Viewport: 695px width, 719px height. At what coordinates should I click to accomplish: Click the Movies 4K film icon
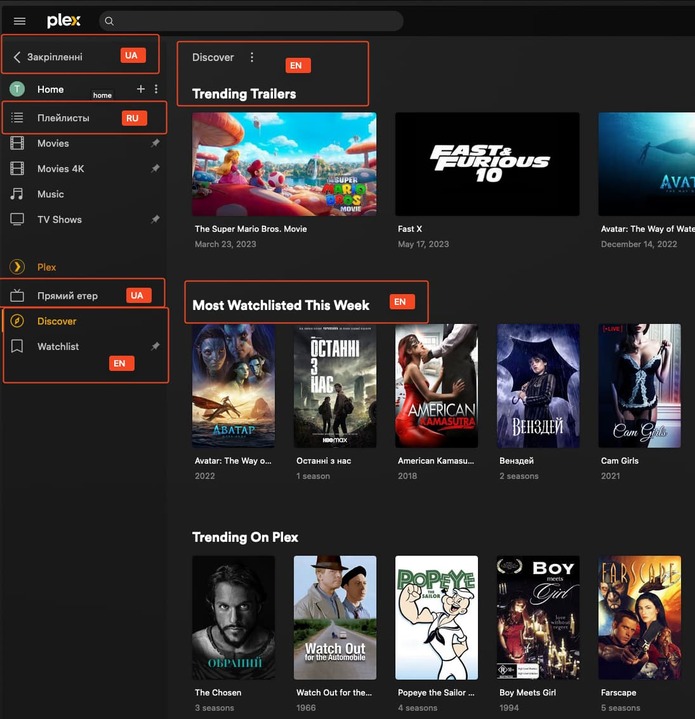coord(17,168)
